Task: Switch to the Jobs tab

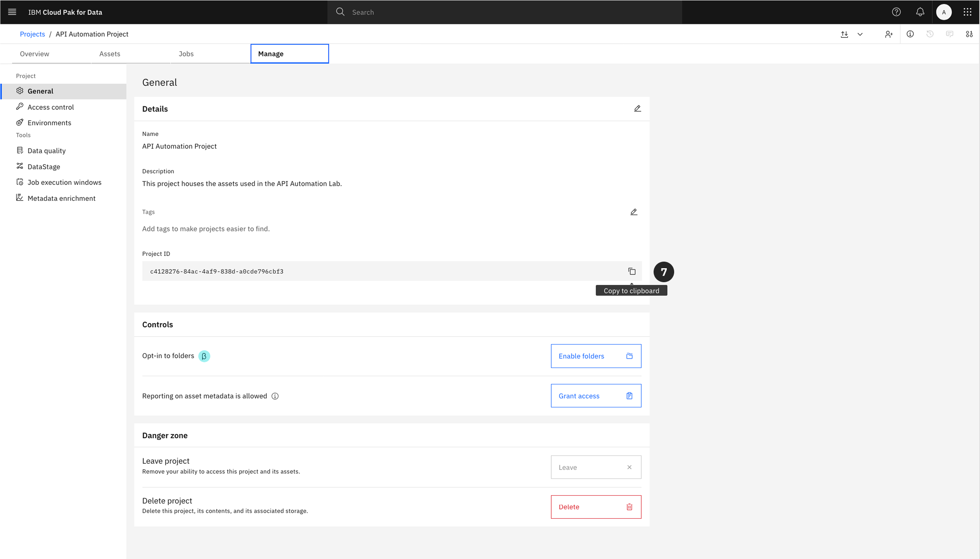Action: (x=186, y=54)
